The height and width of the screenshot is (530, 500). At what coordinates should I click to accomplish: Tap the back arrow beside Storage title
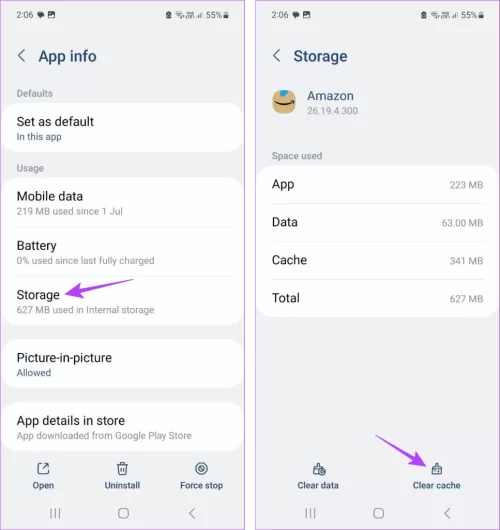pos(277,56)
